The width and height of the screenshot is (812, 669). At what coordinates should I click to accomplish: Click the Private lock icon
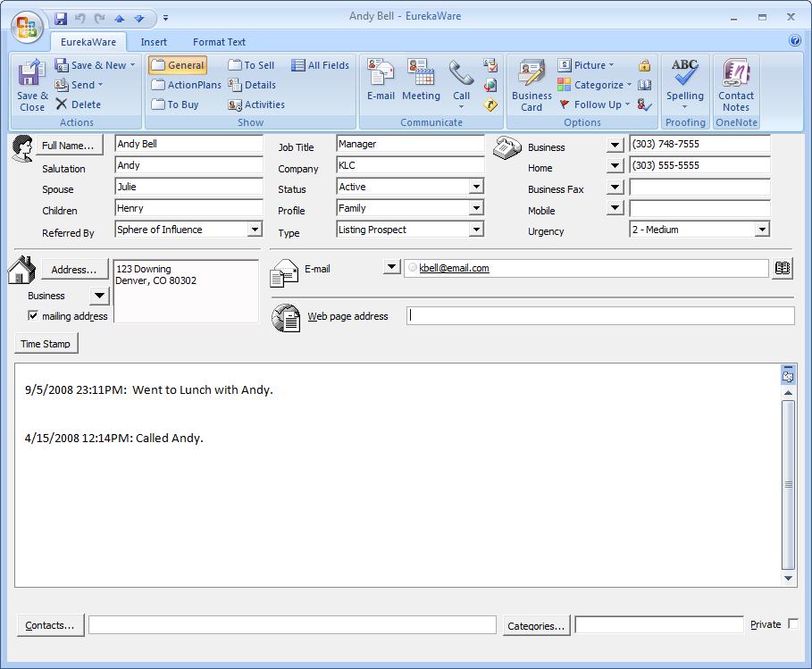click(644, 65)
